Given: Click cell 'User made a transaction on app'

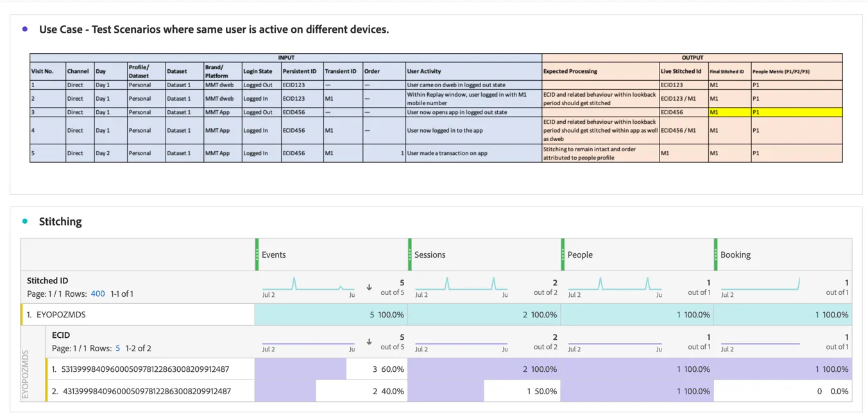Looking at the screenshot, I should pos(473,153).
